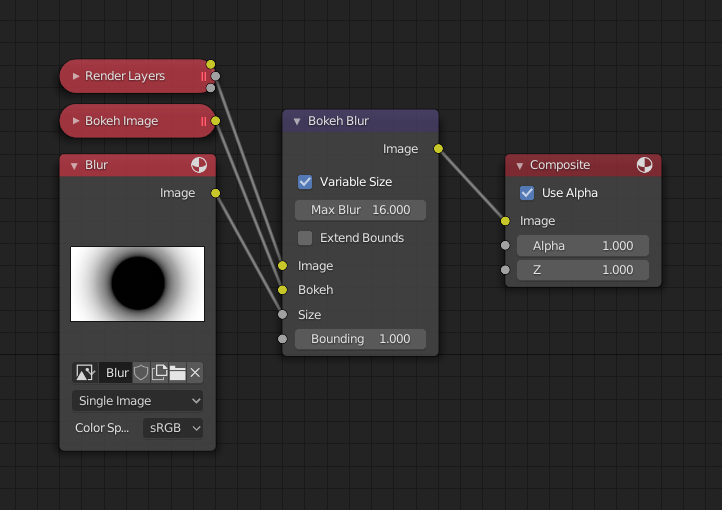Image resolution: width=722 pixels, height=510 pixels.
Task: Click Render Layers bottom gray output socket
Action: point(210,88)
